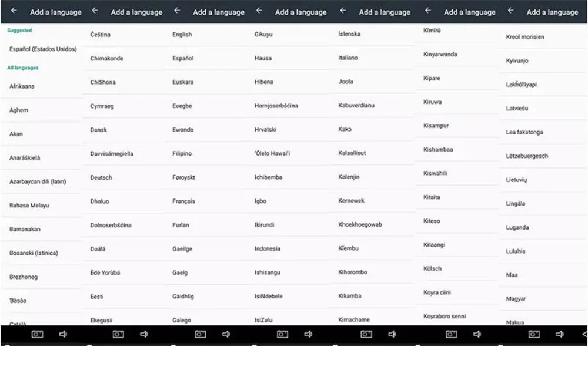Tap the volume speaker icon below Ekegusii
Viewport: 588px width, 387px height.
pyautogui.click(x=144, y=334)
